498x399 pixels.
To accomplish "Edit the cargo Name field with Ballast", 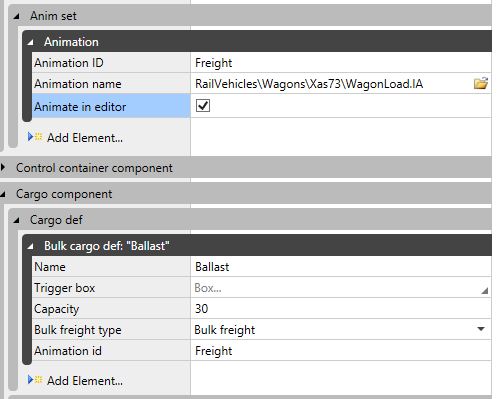I will [341, 267].
